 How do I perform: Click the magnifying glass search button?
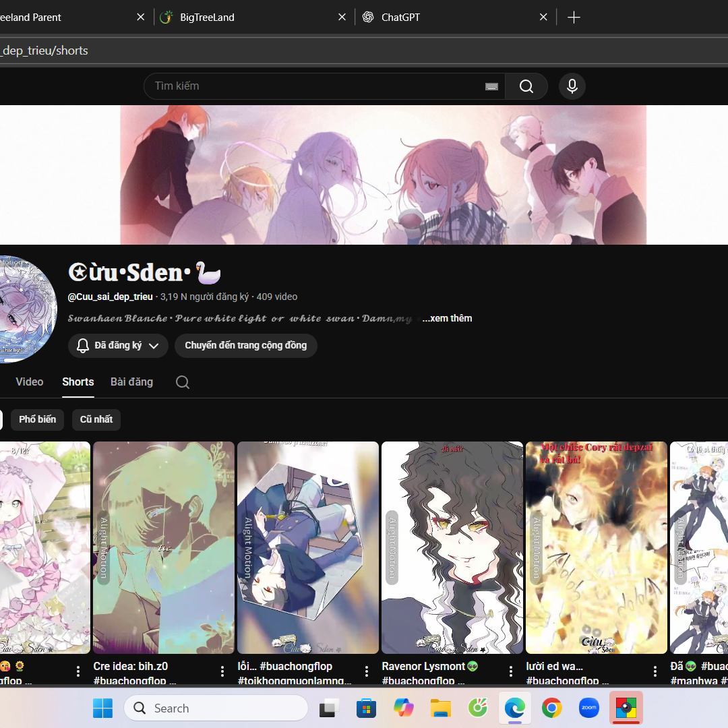[526, 86]
